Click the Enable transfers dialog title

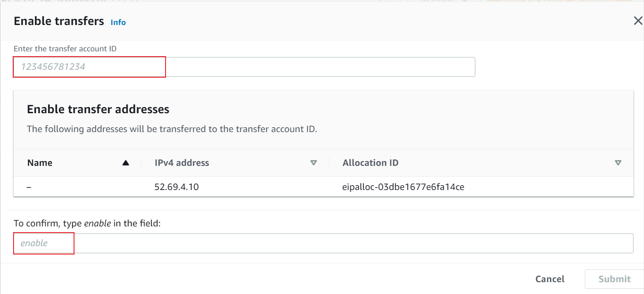[x=59, y=21]
